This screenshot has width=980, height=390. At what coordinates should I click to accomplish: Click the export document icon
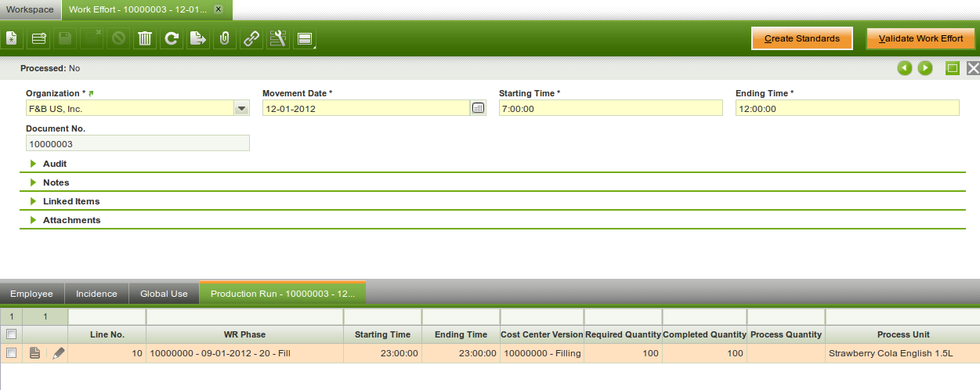click(x=198, y=38)
